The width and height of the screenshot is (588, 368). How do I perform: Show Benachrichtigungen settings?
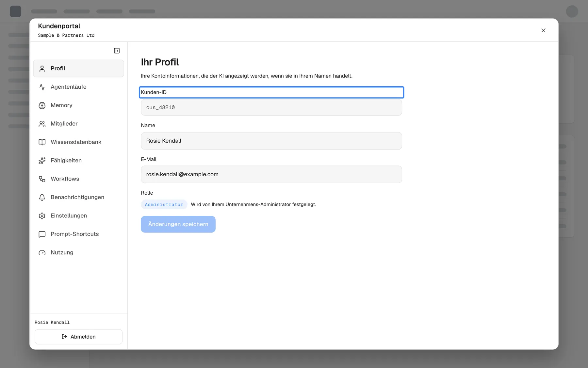pyautogui.click(x=78, y=197)
